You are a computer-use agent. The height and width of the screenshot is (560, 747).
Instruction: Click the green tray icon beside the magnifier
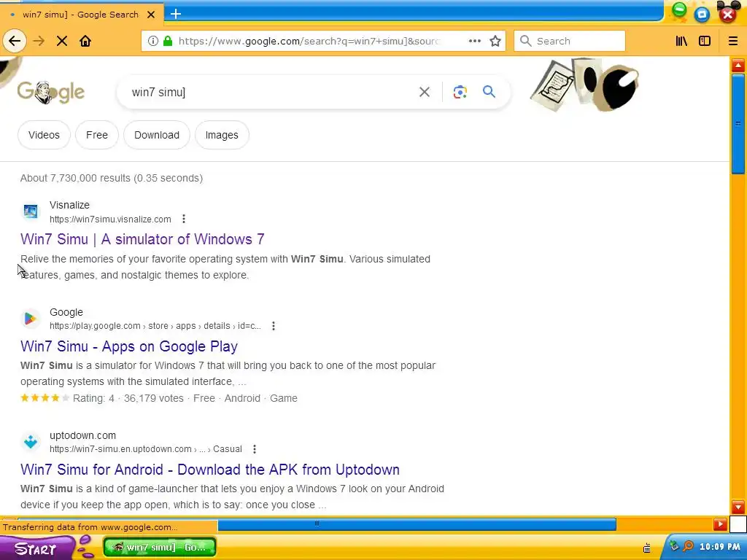point(674,545)
